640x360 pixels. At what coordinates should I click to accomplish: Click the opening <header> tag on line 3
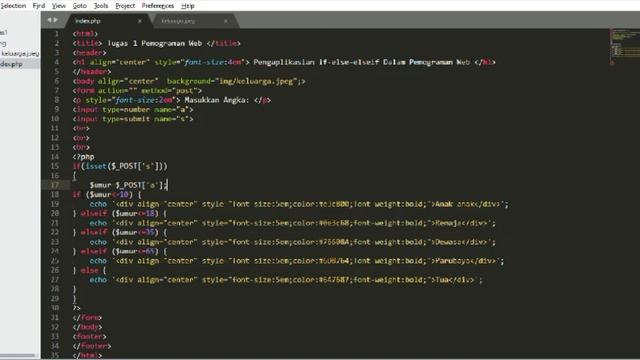click(x=89, y=53)
